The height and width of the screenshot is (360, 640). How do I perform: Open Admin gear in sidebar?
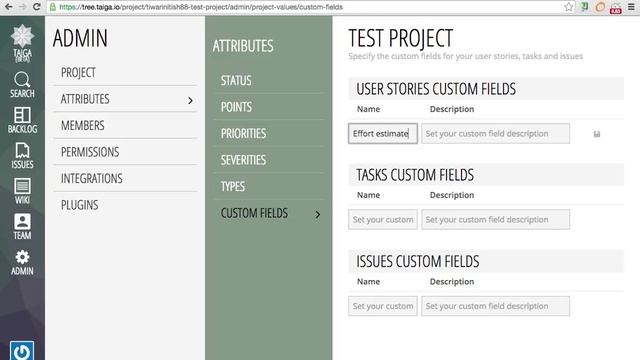pos(22,262)
